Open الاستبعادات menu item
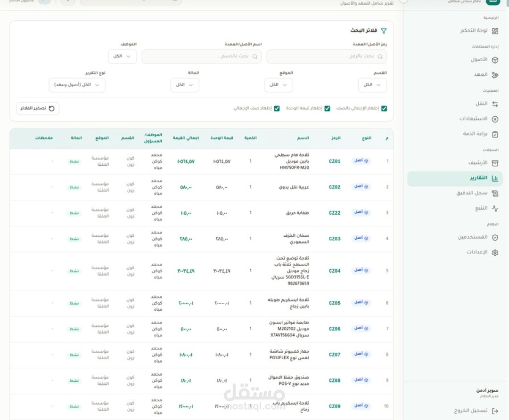This screenshot has height=420, width=509. (x=454, y=119)
